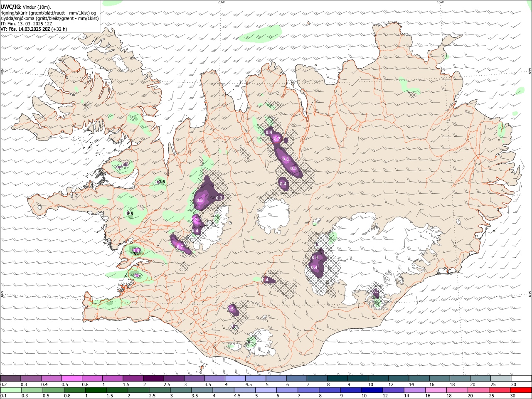The height and width of the screenshot is (399, 532).
Task: Select the '64N' latitude label on right edge
Action: [530, 294]
